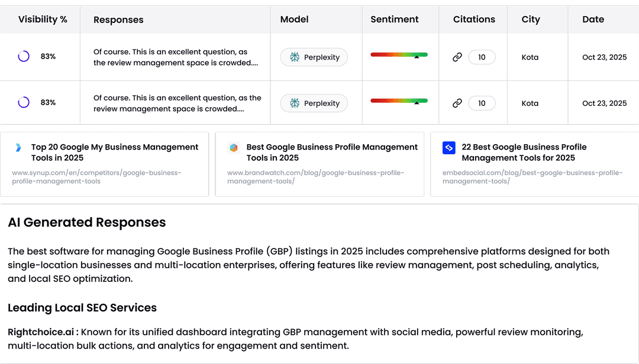The width and height of the screenshot is (639, 364).
Task: Click the citation link icon in the second row
Action: tap(457, 103)
